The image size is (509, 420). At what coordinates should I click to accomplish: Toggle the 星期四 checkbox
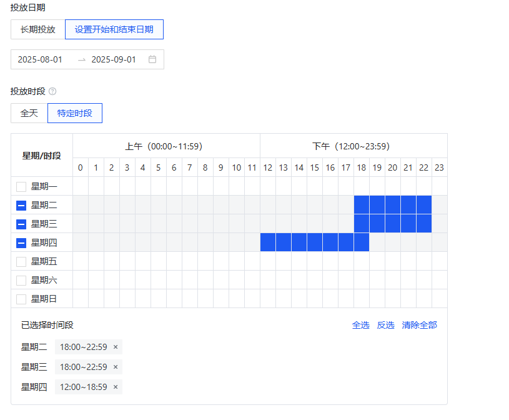coord(21,242)
